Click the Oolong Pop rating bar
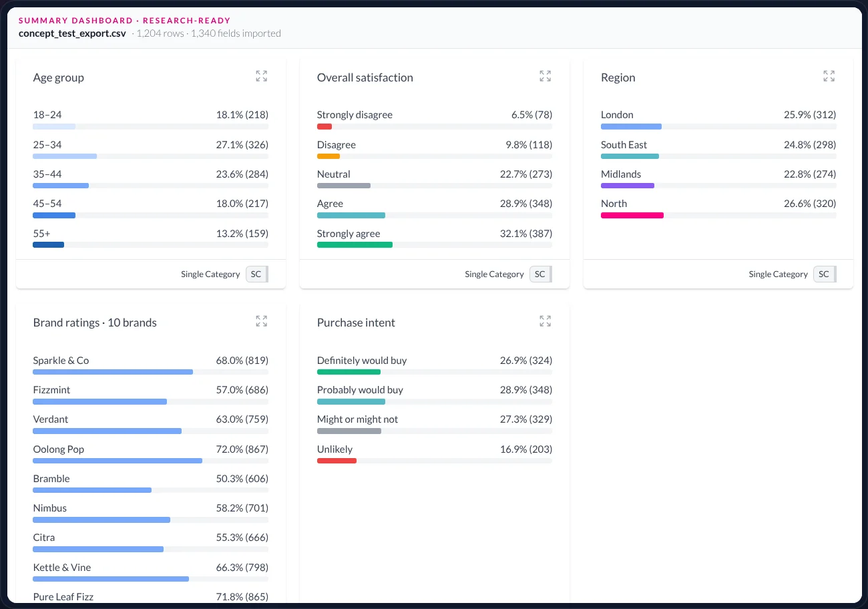868x609 pixels. point(118,461)
